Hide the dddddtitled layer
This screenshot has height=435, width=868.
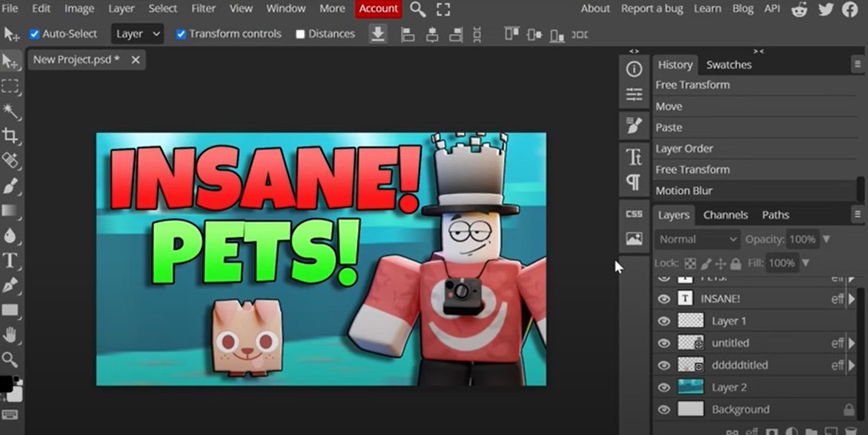[663, 365]
